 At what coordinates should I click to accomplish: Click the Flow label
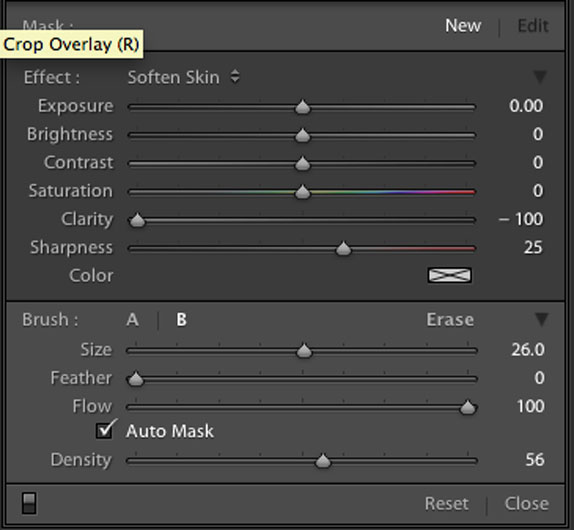click(x=92, y=406)
